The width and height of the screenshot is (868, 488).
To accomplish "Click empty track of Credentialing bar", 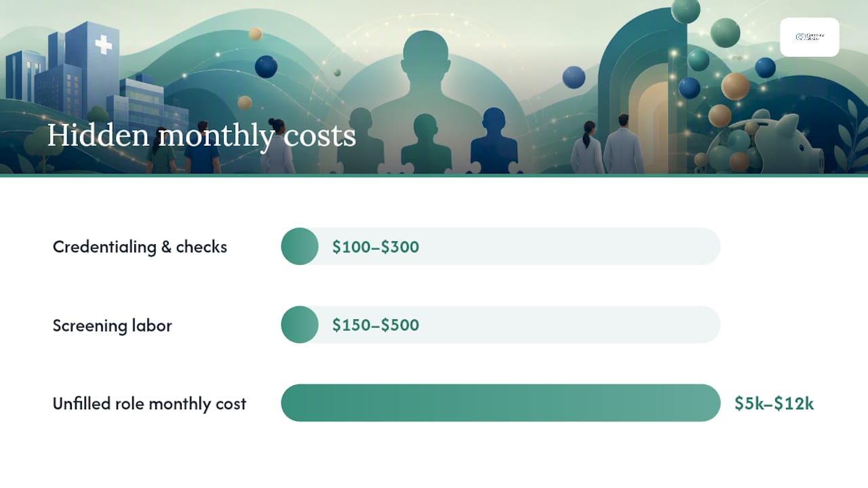I will click(570, 246).
